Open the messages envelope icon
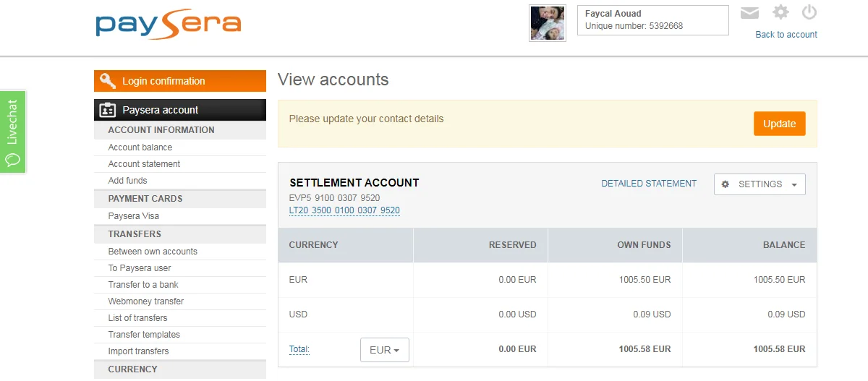868x381 pixels. pyautogui.click(x=750, y=13)
